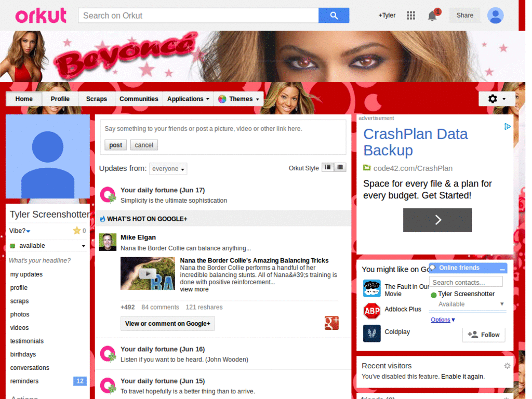Viewport: 532px width, 399px height.
Task: Open Recent visitors gear settings
Action: click(x=507, y=365)
